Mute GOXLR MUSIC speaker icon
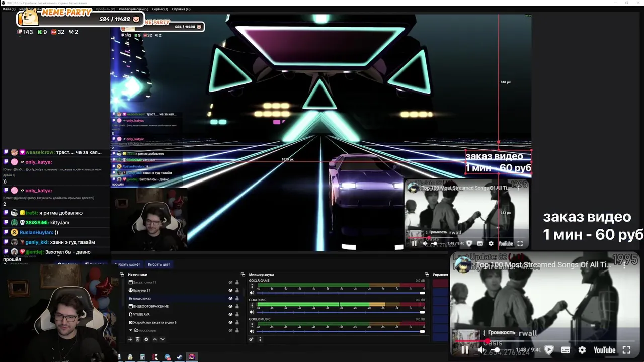 pos(252,331)
